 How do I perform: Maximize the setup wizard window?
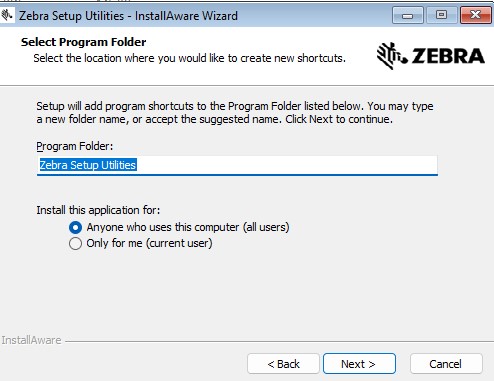coord(441,15)
